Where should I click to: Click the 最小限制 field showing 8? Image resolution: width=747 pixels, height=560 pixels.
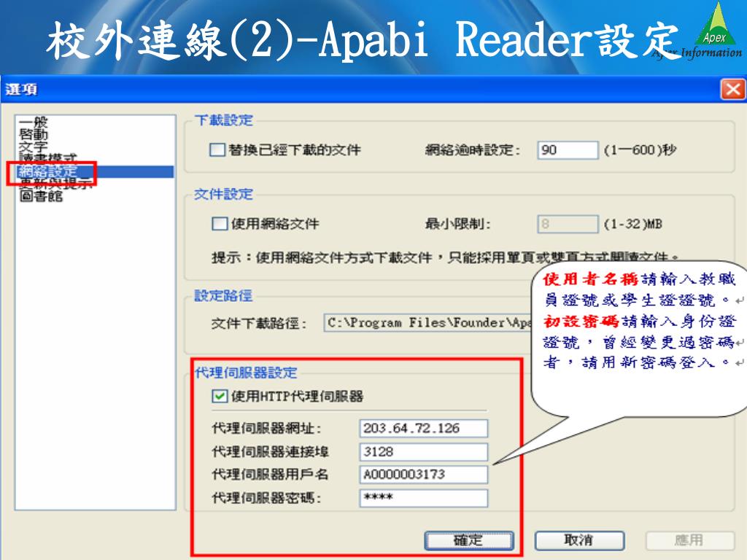click(x=568, y=224)
